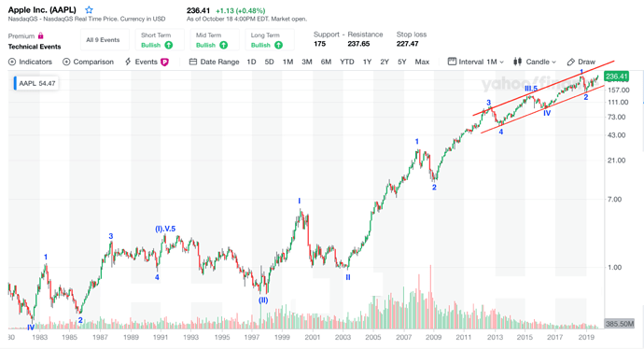The image size is (644, 349).
Task: Select the YTD range
Action: pyautogui.click(x=346, y=62)
